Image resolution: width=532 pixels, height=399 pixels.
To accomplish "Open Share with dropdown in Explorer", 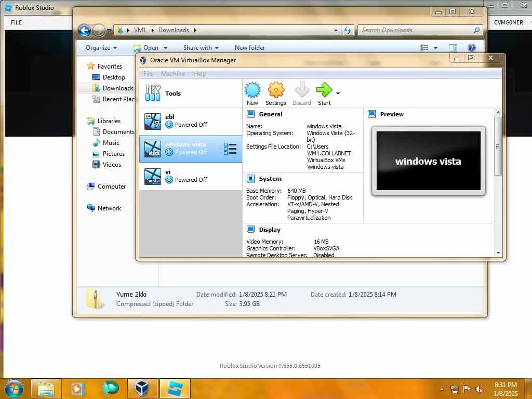I will (201, 48).
